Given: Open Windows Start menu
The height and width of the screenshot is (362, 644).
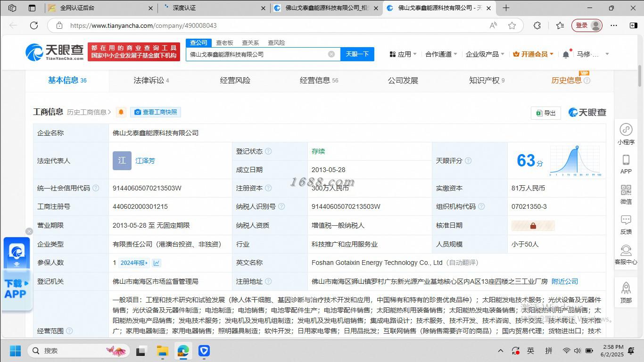Looking at the screenshot, I should point(16,351).
